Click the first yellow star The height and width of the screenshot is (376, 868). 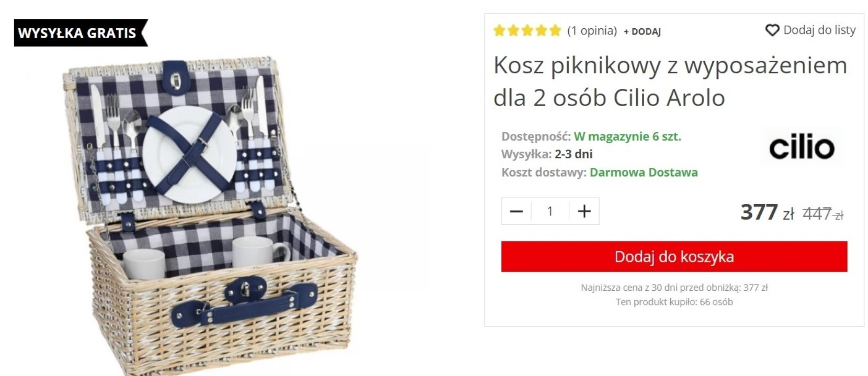(x=499, y=30)
